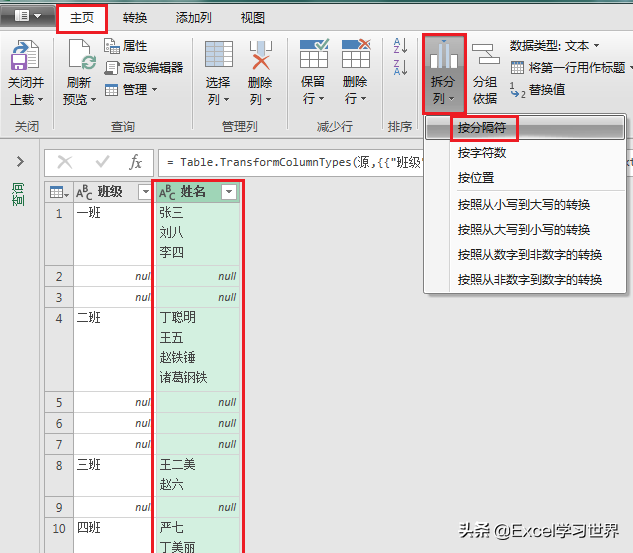Select the cell starting with 严七

tap(197, 536)
